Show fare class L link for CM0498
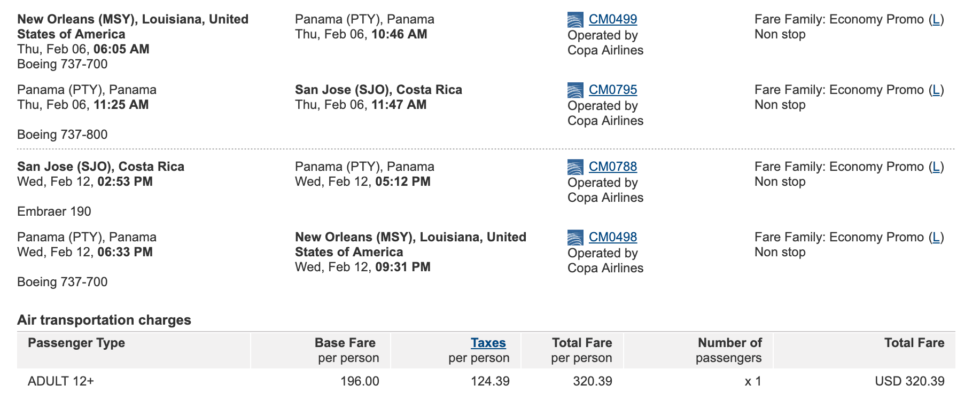980x393 pixels. (x=935, y=237)
